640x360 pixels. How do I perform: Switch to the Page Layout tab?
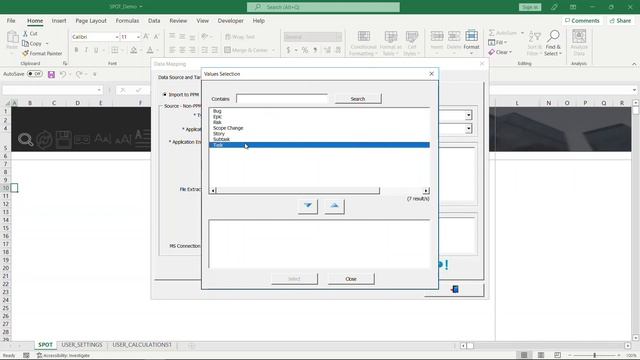click(x=91, y=21)
